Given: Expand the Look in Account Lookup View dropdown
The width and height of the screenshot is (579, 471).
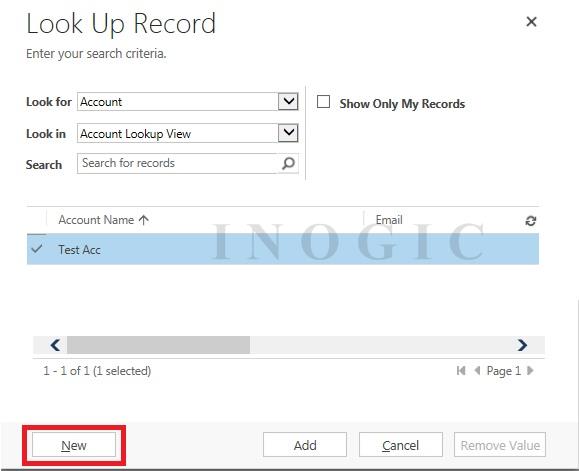Looking at the screenshot, I should click(x=288, y=133).
